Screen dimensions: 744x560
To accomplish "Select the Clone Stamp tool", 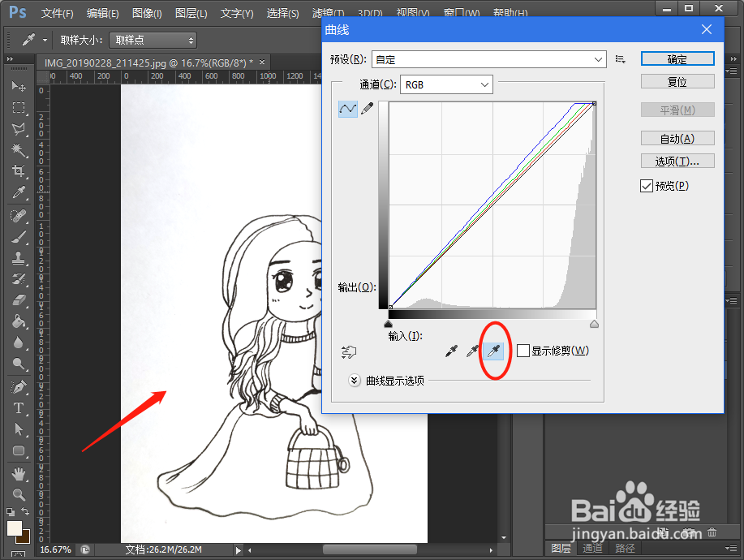I will 19,258.
